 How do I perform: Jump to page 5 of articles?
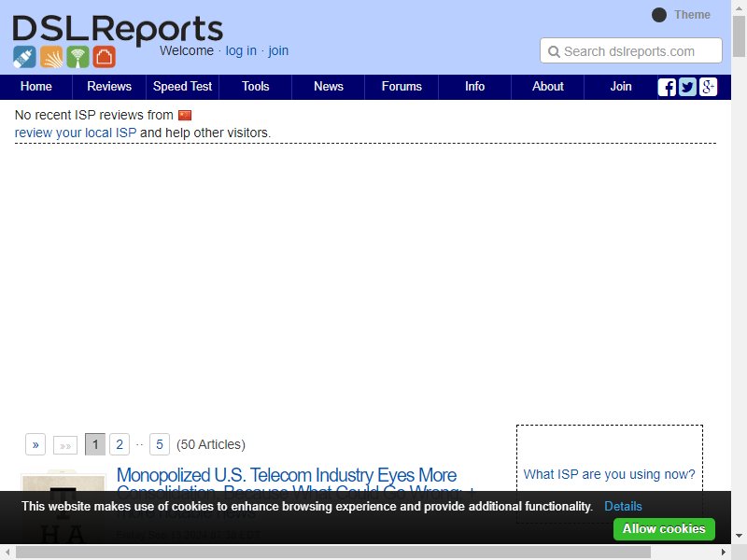(x=160, y=445)
